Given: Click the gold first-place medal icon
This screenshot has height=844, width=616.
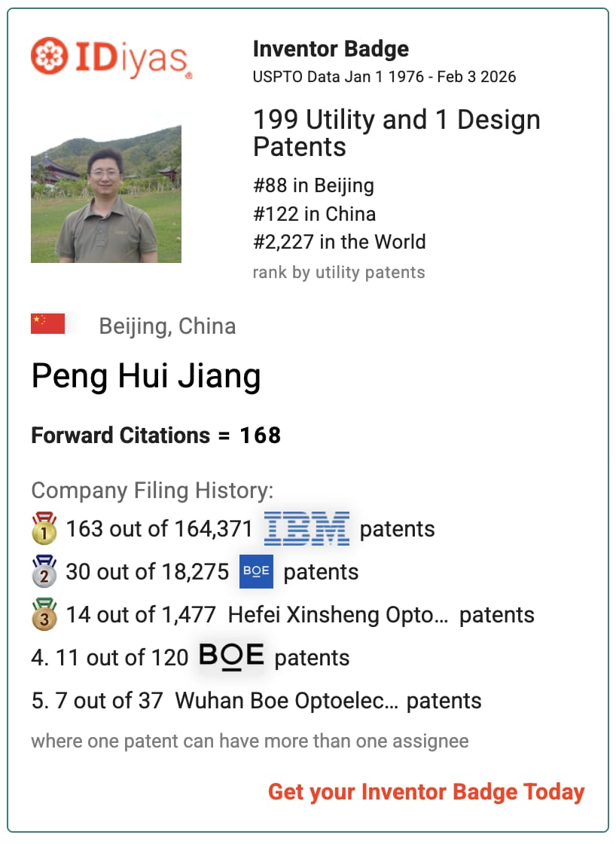Looking at the screenshot, I should [44, 528].
